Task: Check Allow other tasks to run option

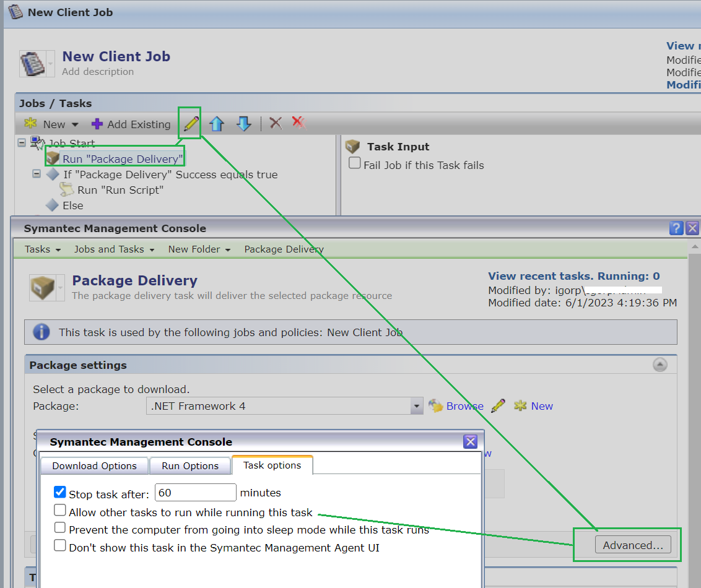Action: 59,509
